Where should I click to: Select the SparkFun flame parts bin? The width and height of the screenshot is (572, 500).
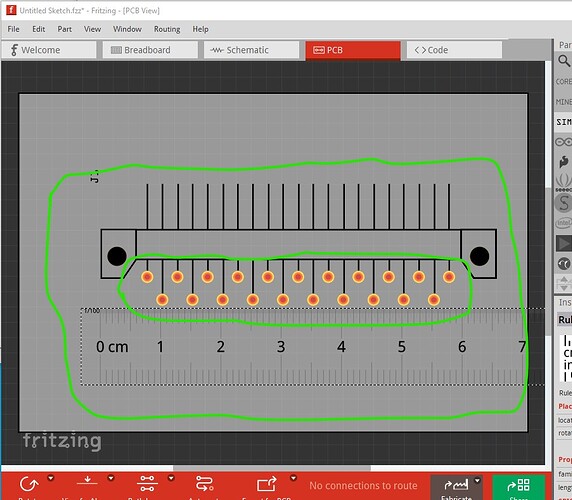click(x=564, y=162)
